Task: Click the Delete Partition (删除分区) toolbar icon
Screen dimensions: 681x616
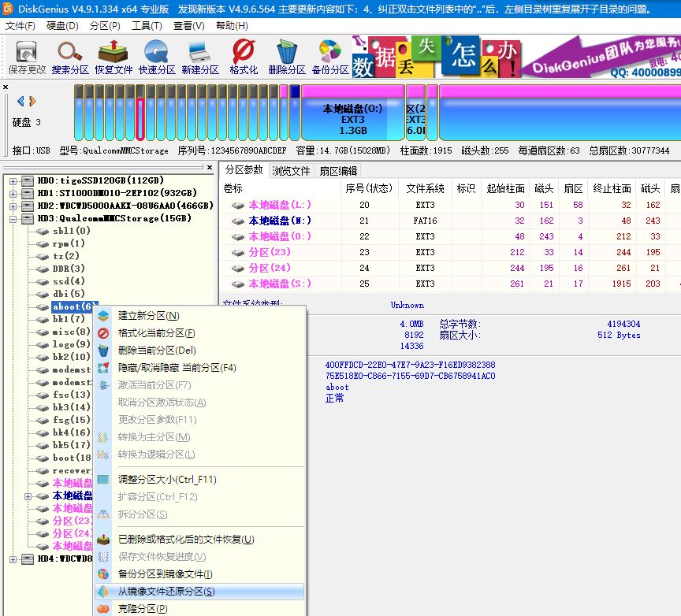Action: pos(287,58)
